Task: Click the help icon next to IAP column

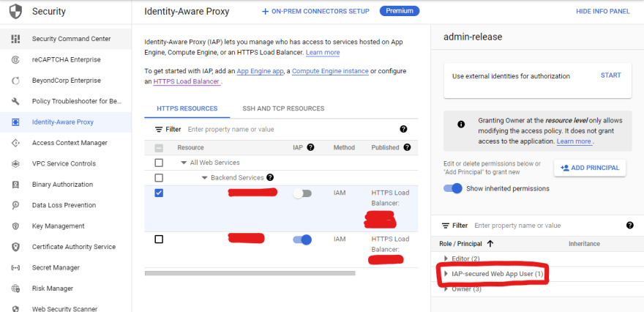Action: [x=310, y=147]
